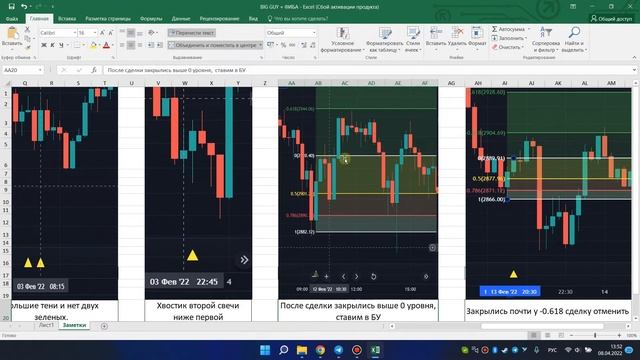
Task: Collapse the ribbon with the chevron
Action: click(x=634, y=58)
